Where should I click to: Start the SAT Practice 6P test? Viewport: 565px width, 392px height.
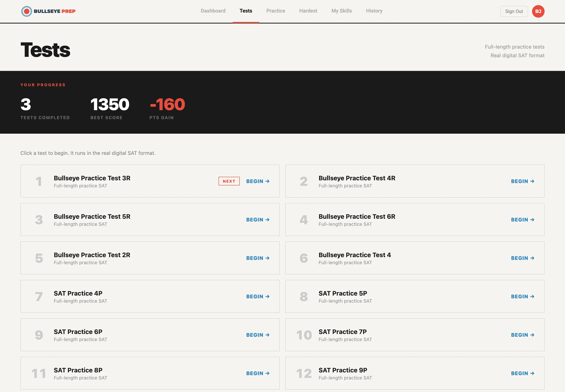(258, 335)
